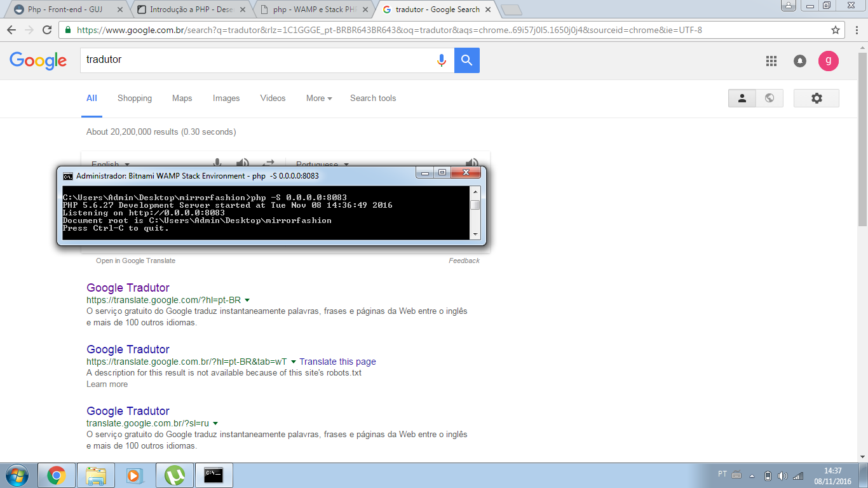Open the English source language dropdown
Image resolution: width=868 pixels, height=488 pixels.
coord(111,163)
